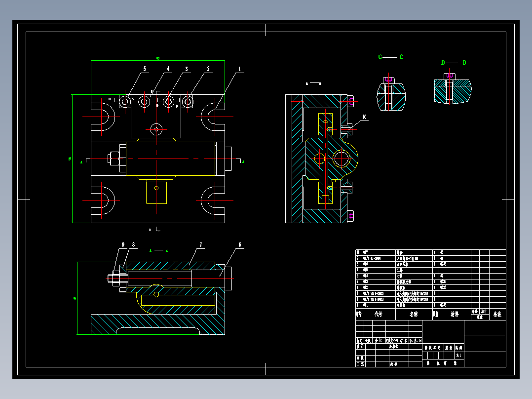532x399 pixels.
Task: Click the 分区 cell in the revision block
Action: click(379, 340)
